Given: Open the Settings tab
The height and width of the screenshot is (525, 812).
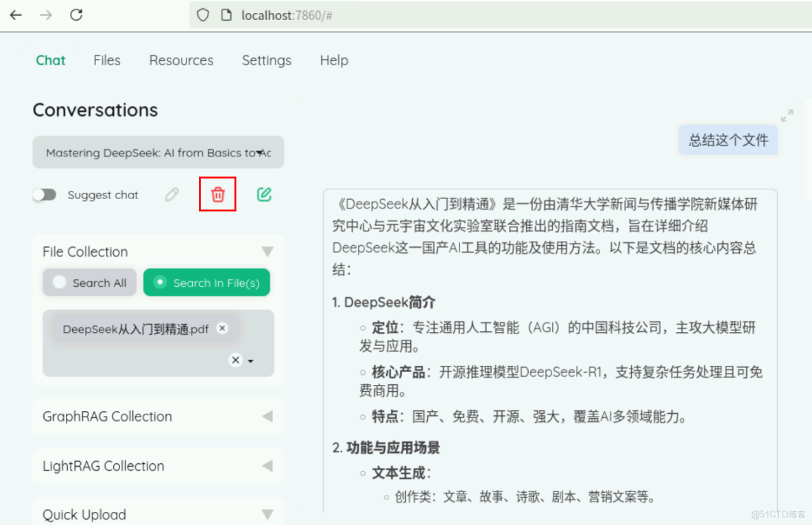Looking at the screenshot, I should 267,60.
